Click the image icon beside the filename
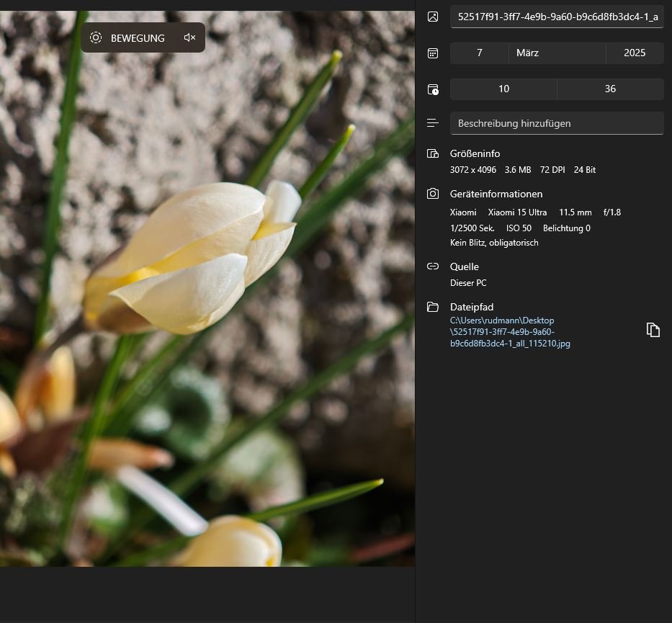The width and height of the screenshot is (672, 623). pyautogui.click(x=433, y=17)
